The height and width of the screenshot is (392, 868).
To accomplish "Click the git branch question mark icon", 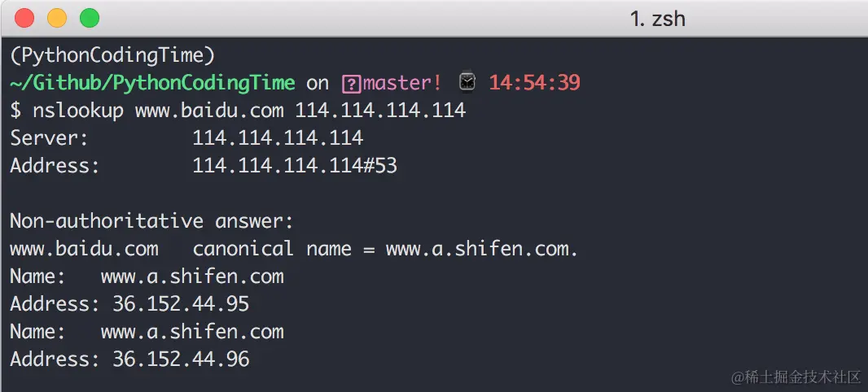I will pyautogui.click(x=352, y=84).
